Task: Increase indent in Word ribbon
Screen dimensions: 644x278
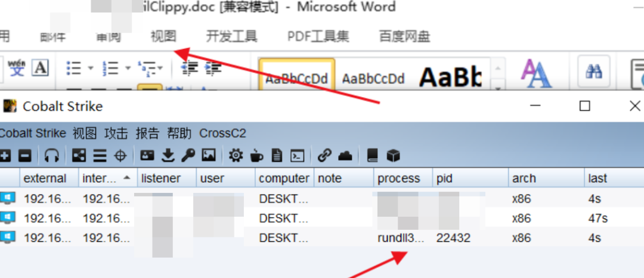Action: click(x=213, y=68)
